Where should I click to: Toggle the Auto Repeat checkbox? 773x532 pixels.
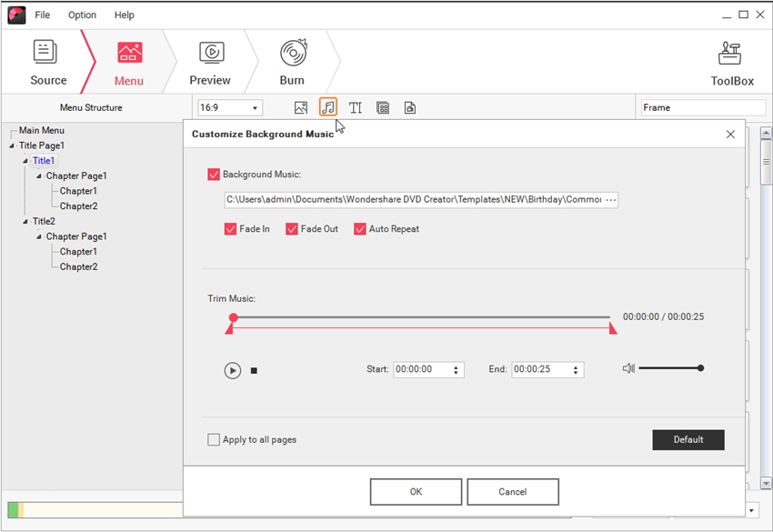(360, 229)
